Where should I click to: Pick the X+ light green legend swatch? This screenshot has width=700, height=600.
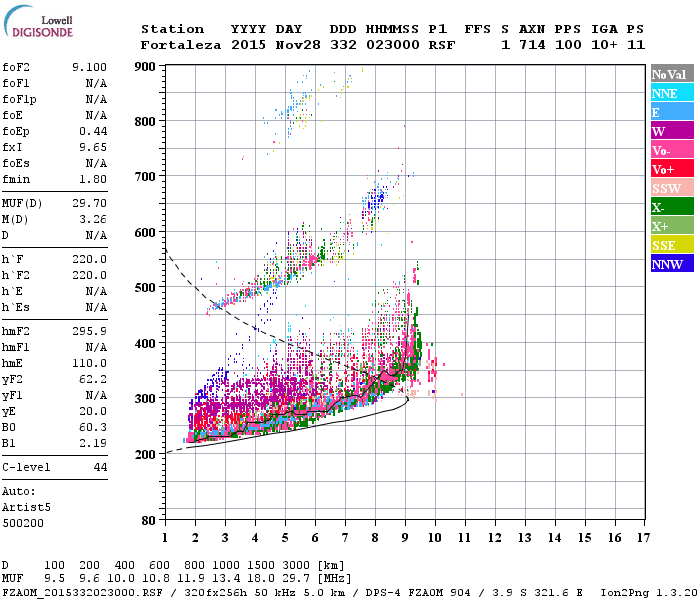(672, 225)
